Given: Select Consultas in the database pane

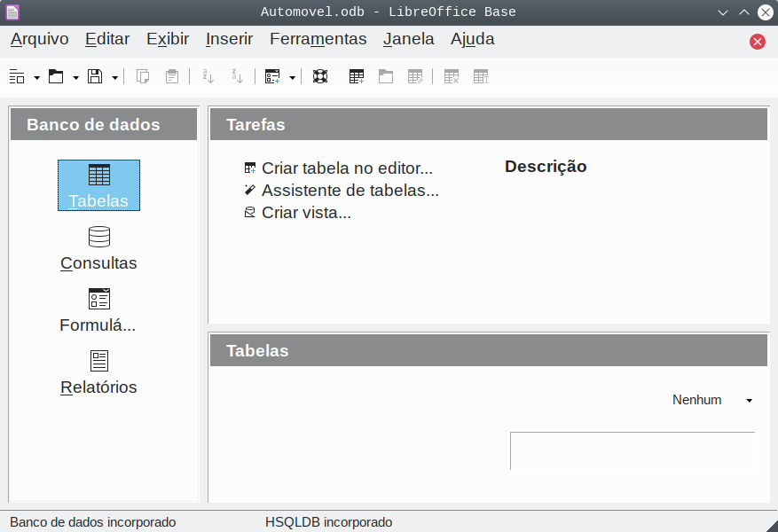Looking at the screenshot, I should pyautogui.click(x=98, y=248).
